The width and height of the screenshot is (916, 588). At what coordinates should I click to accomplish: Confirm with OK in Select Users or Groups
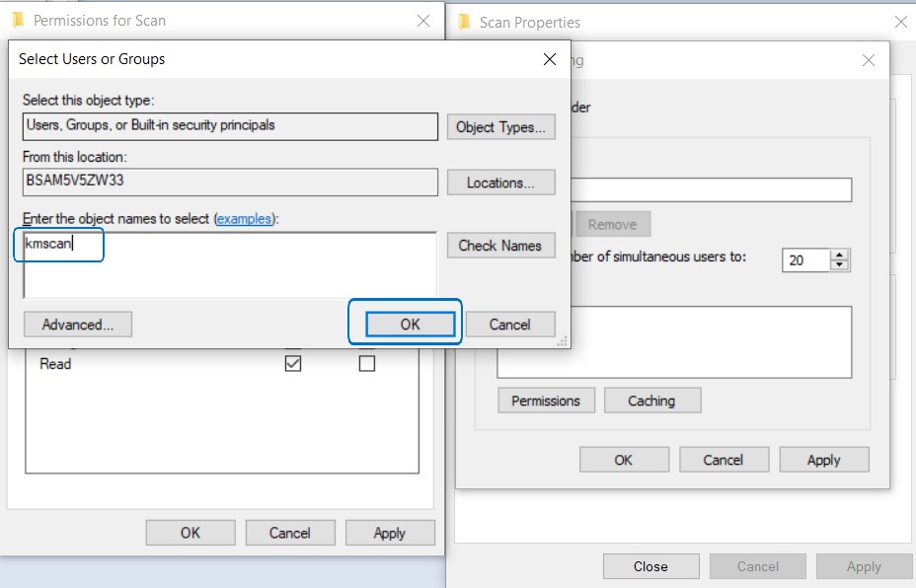point(410,325)
